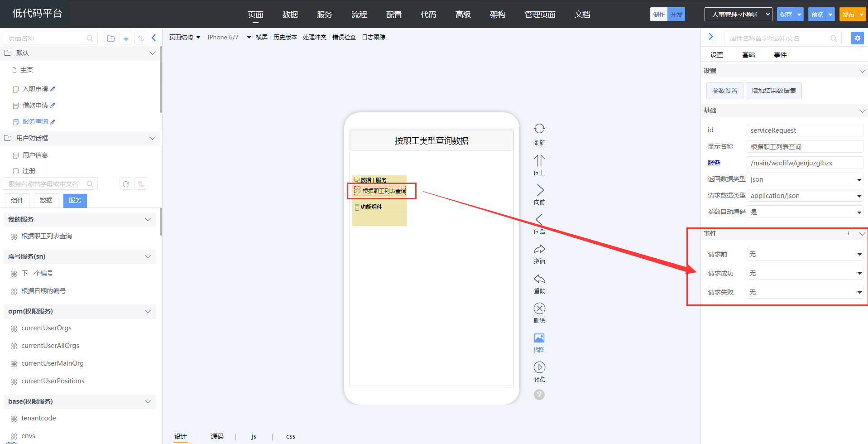The image size is (868, 444).
Task: Click the move forward (向前) chevron icon
Action: [x=540, y=190]
